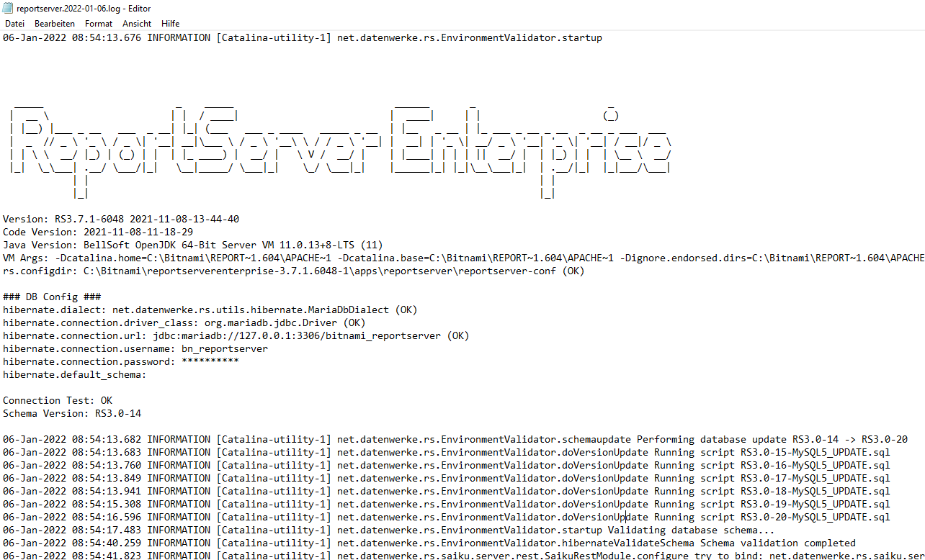Click the Java Version BellSoft OpenJDK line
925x560 pixels.
[193, 245]
